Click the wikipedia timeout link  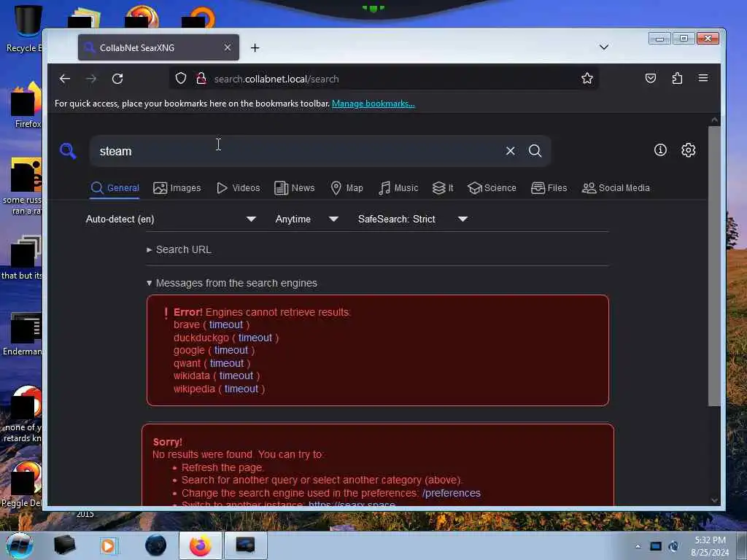(241, 389)
